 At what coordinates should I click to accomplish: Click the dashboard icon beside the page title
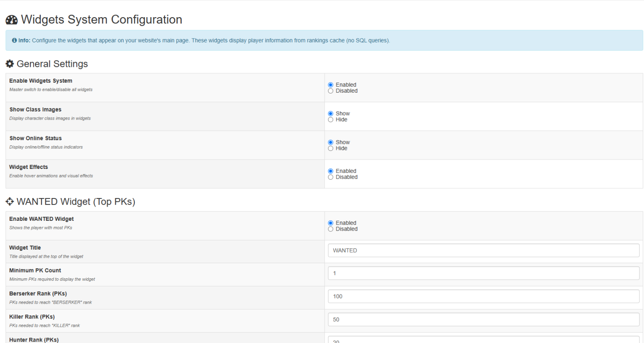coord(12,20)
